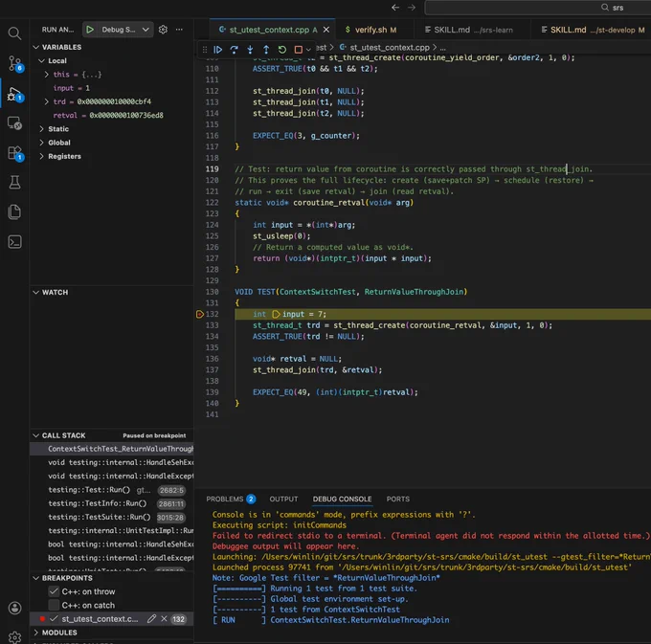Click st_utest_context.cpp in breadcrumb
The width and height of the screenshot is (651, 644).
(x=389, y=48)
